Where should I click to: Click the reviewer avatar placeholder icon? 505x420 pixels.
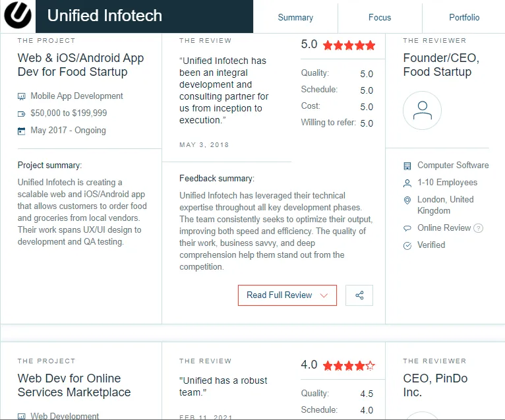pos(422,111)
